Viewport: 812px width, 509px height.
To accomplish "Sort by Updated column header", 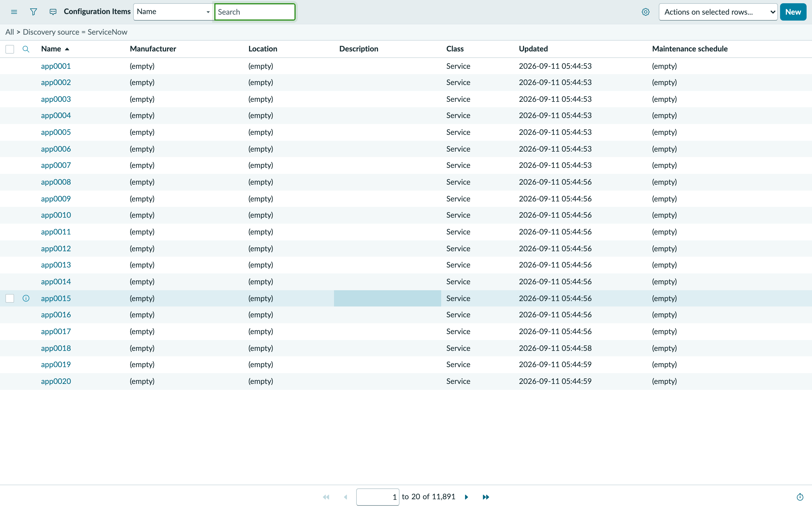I will (533, 49).
